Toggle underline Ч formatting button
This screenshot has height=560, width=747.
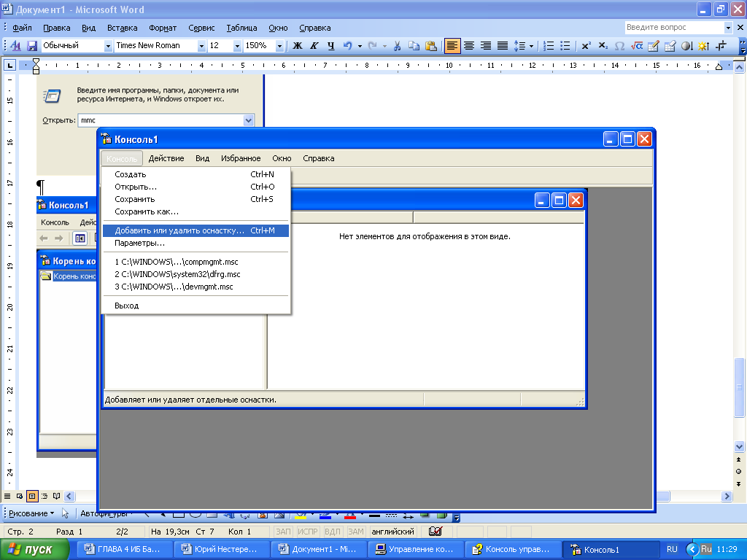tap(330, 46)
